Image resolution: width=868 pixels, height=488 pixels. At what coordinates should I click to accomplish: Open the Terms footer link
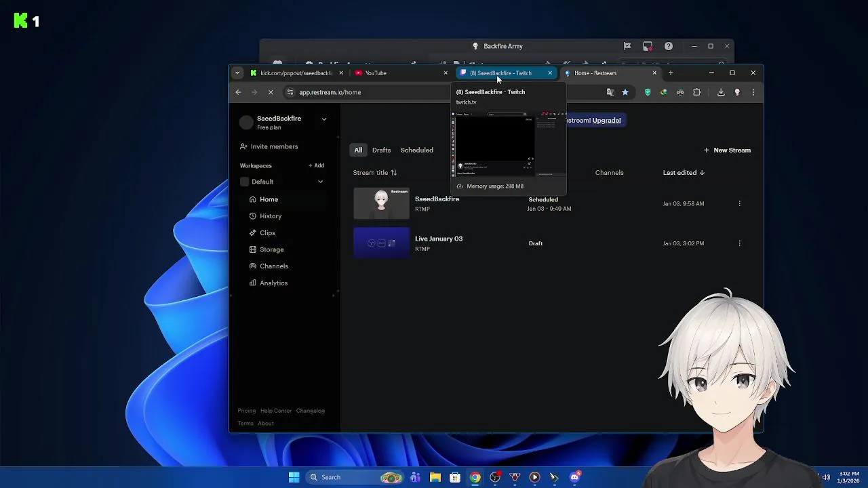click(x=245, y=424)
